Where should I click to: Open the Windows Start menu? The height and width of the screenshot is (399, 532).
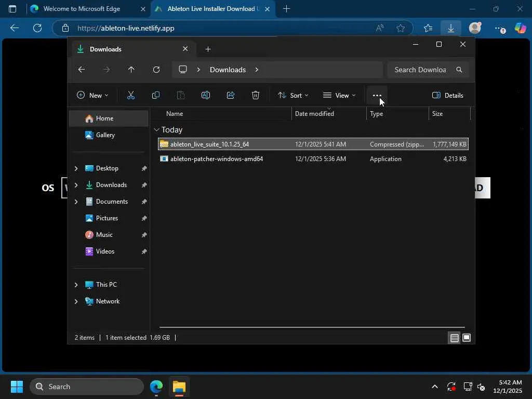(17, 387)
